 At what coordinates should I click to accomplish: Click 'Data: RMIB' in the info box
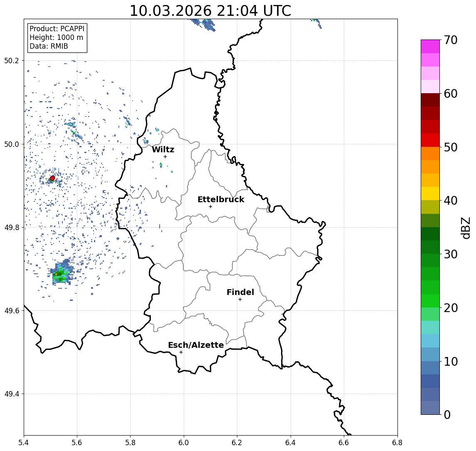49,46
